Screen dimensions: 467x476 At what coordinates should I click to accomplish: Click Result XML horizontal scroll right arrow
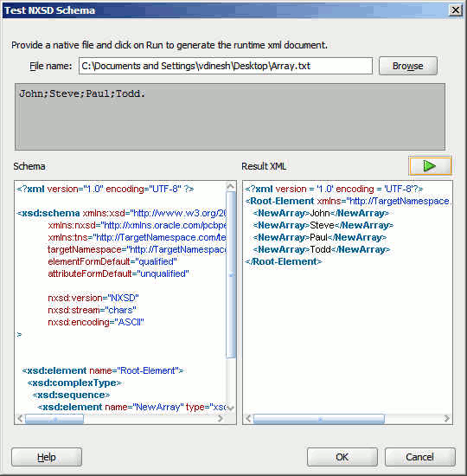[446, 419]
